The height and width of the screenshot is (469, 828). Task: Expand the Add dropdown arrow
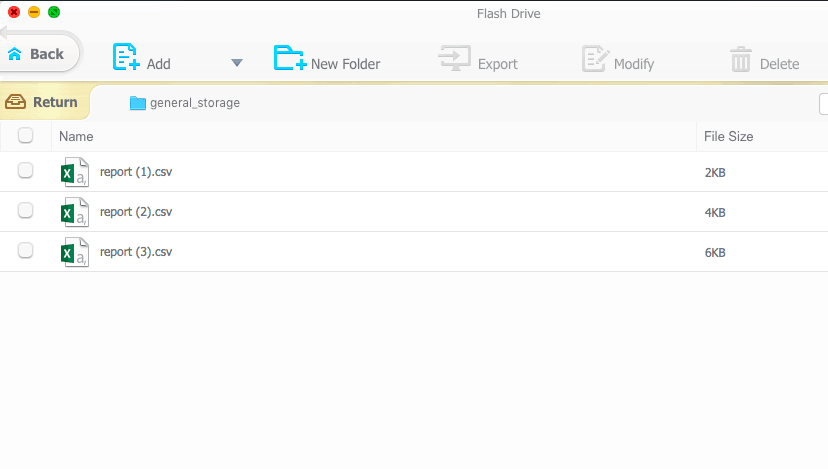tap(237, 63)
